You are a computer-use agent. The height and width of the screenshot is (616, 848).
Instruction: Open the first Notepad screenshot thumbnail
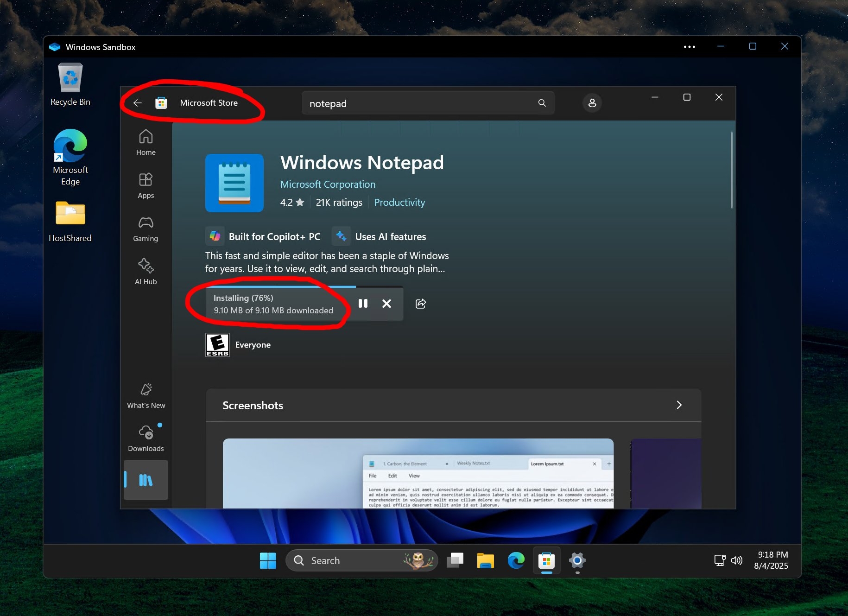click(418, 473)
